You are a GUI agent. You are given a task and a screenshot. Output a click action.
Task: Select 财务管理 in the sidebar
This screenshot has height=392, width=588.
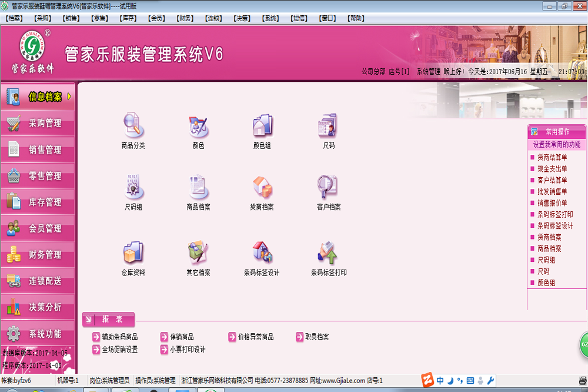[38, 255]
